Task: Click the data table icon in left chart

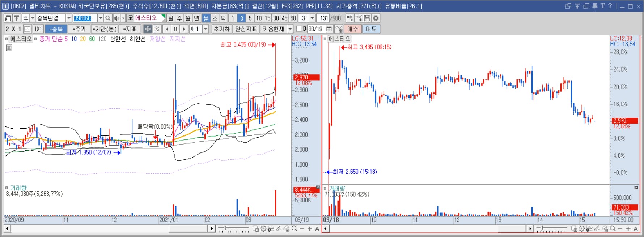Action: [x=9, y=48]
